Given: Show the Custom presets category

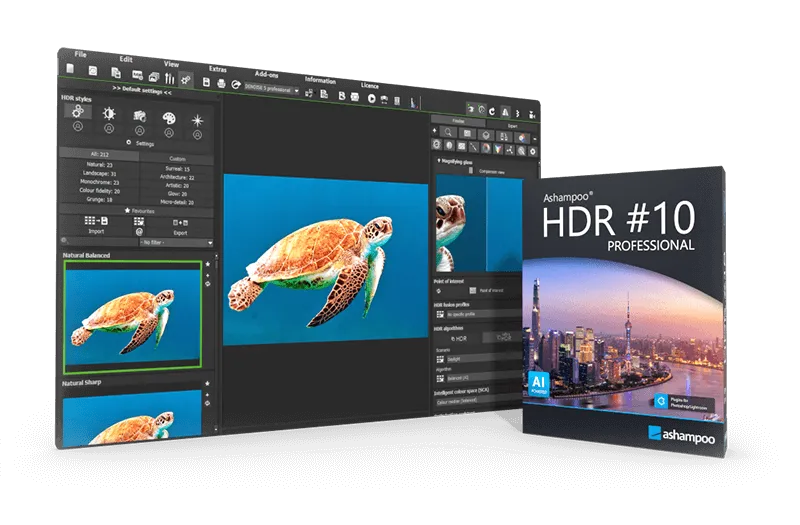Looking at the screenshot, I should click(177, 159).
